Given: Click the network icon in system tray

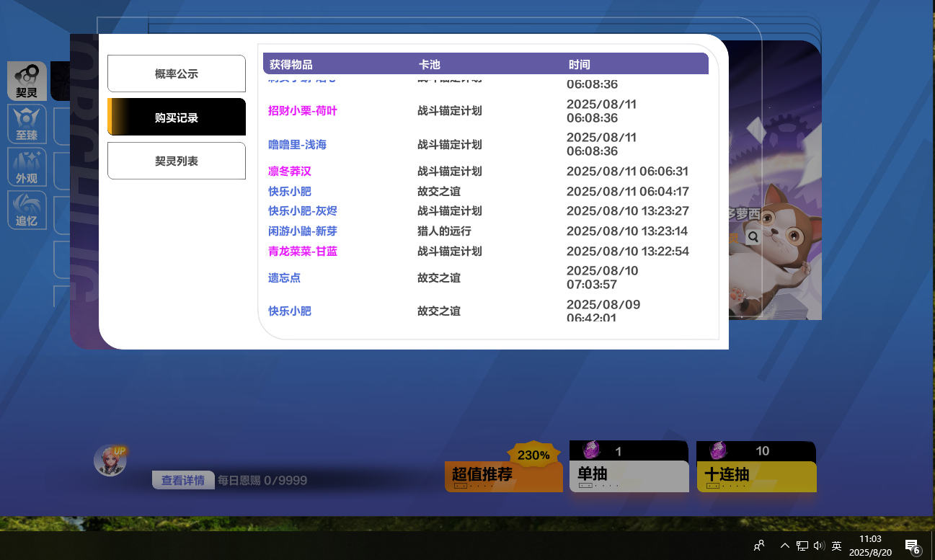Looking at the screenshot, I should 802,546.
